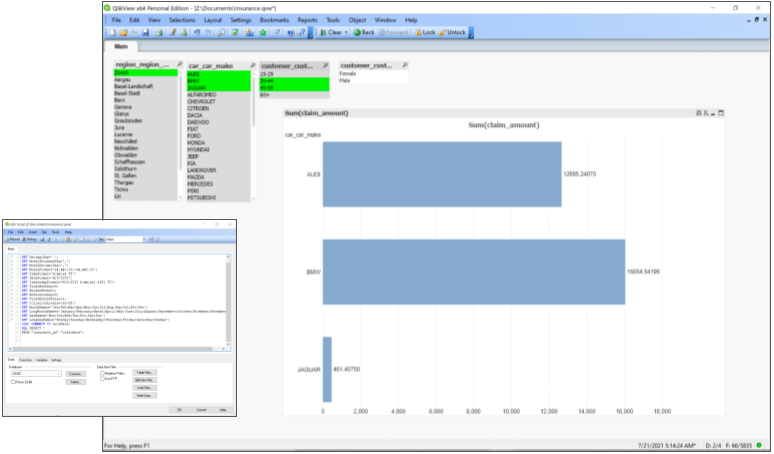This screenshot has width=774, height=454.
Task: Click the green star Add Bookmark icon
Action: point(263,33)
